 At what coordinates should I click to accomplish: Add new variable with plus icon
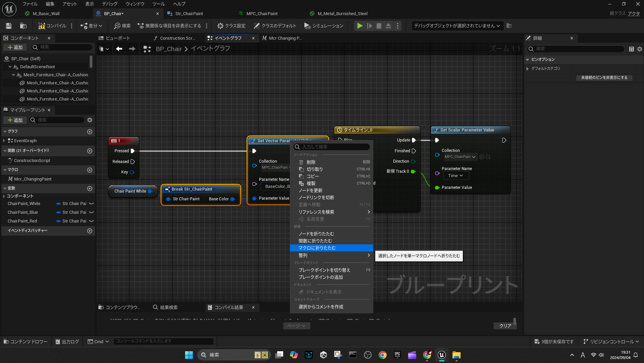click(90, 189)
